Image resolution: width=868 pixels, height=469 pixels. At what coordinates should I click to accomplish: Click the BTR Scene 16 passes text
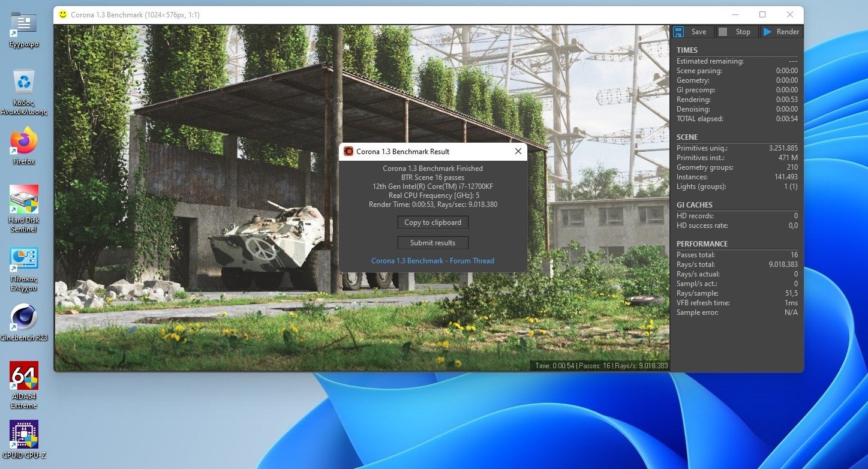433,178
